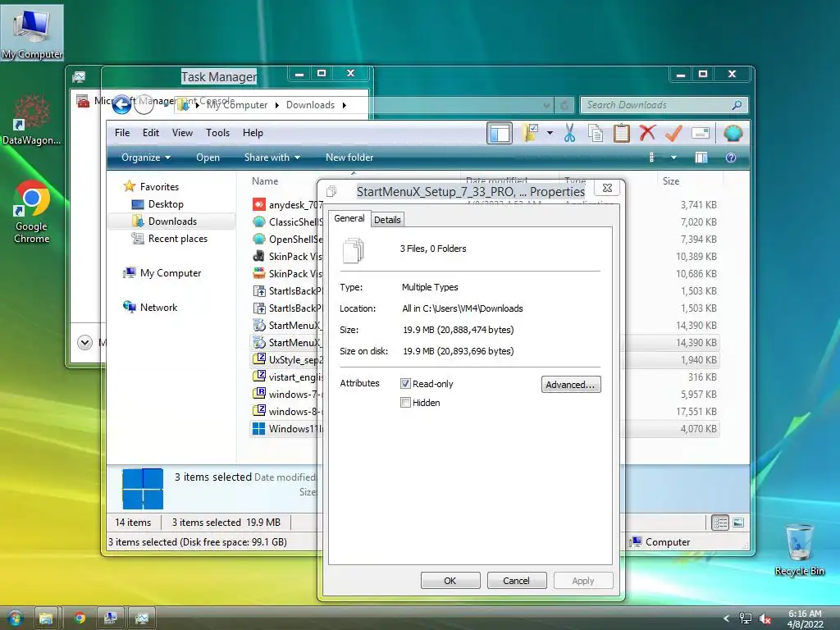Click Cancel in Properties dialog
This screenshot has height=630, width=840.
click(516, 581)
